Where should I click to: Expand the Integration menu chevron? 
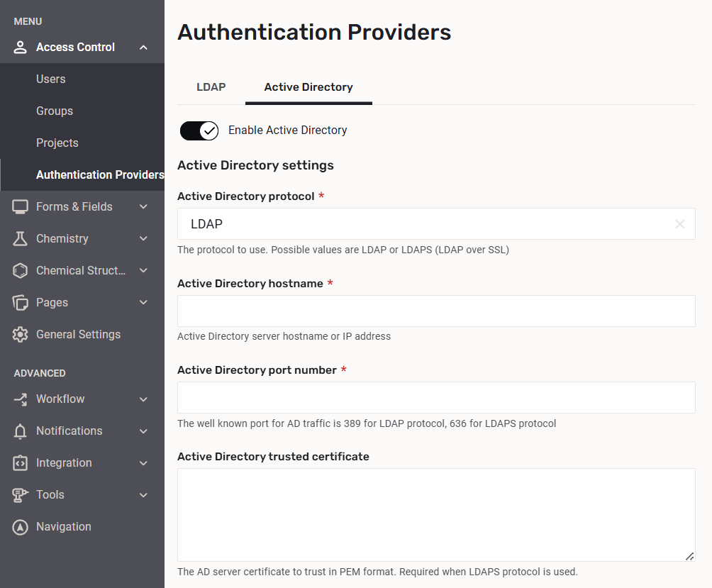coord(143,463)
